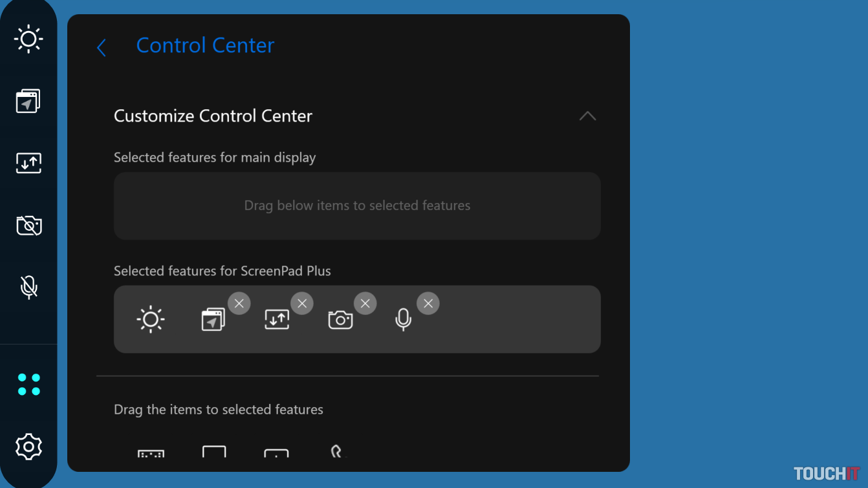Select the Task Swap icon in ScreenPad Plus features
868x488 pixels.
277,320
